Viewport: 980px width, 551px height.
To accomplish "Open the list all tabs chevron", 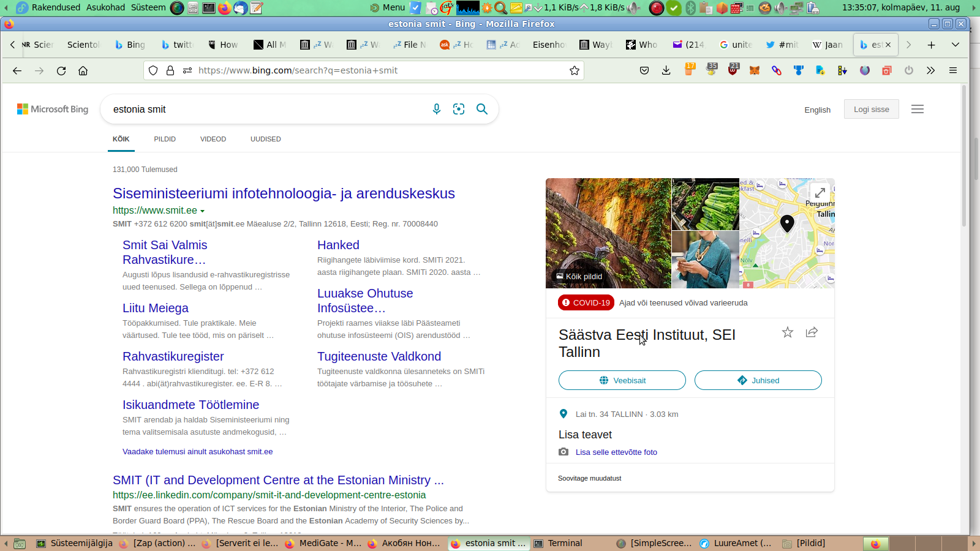I will pyautogui.click(x=955, y=45).
